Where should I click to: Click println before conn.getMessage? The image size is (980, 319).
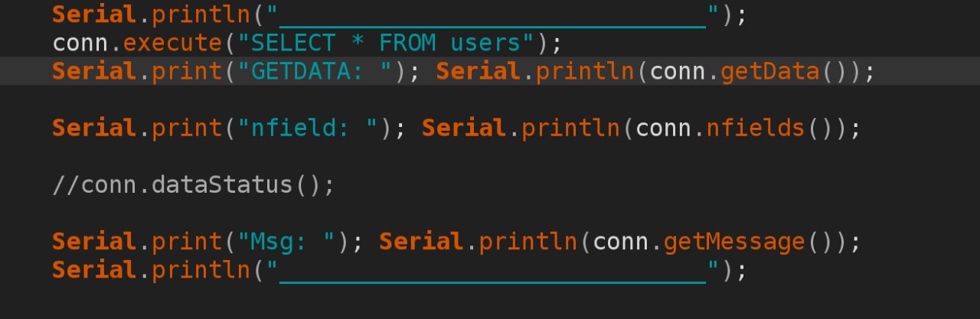528,242
